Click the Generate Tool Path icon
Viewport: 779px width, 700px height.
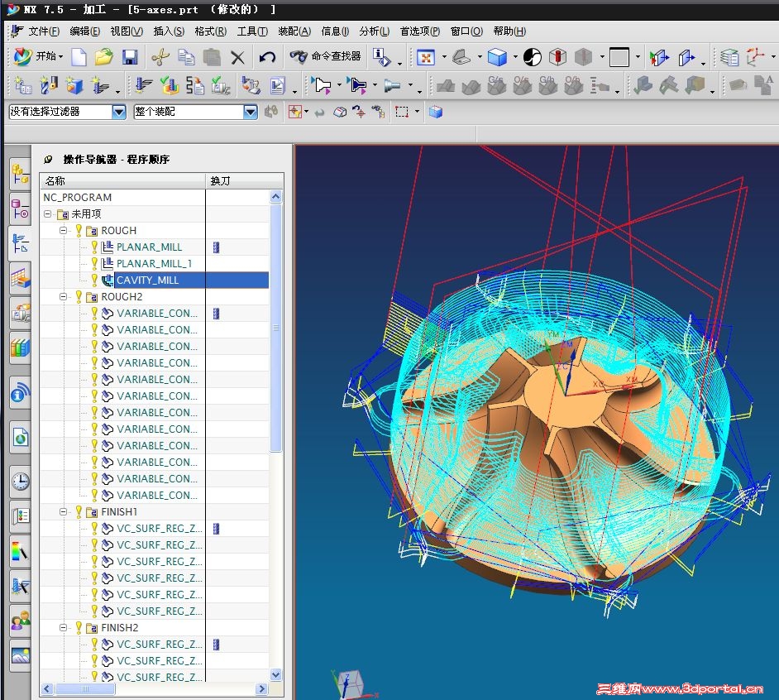144,85
